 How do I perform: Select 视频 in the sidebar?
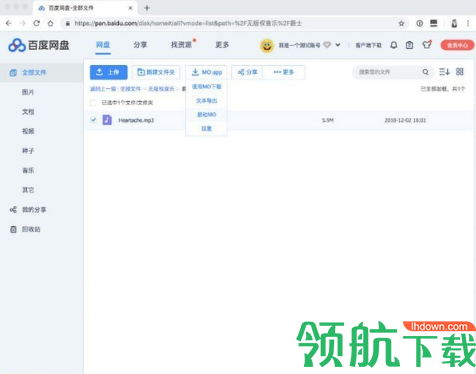(28, 131)
